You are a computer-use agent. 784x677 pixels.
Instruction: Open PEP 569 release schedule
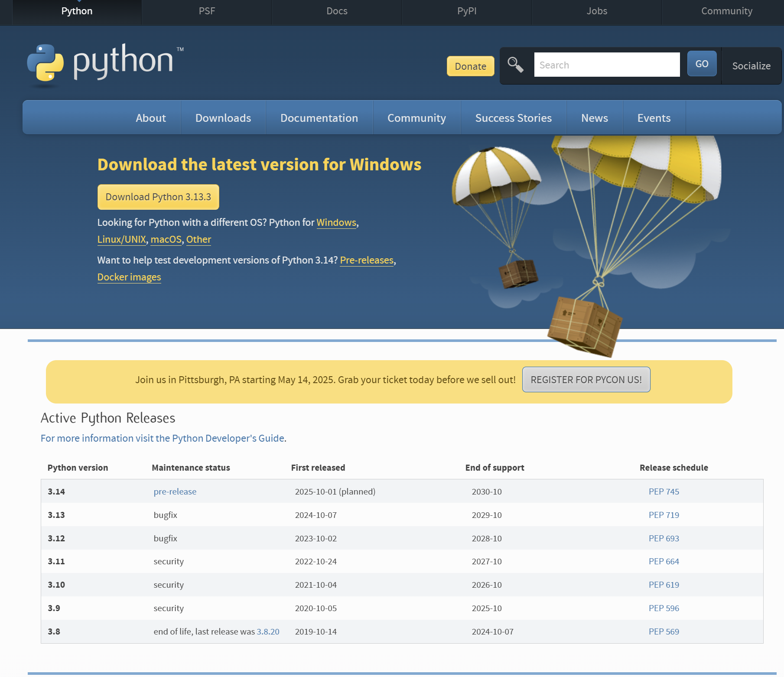coord(664,631)
